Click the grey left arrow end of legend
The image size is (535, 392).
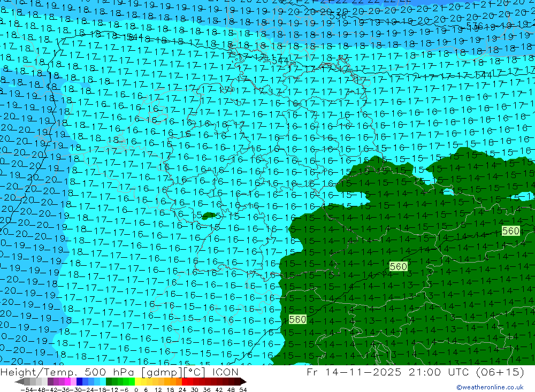(19, 382)
